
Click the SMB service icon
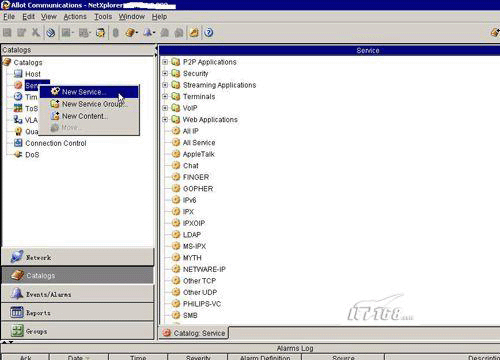(x=176, y=315)
